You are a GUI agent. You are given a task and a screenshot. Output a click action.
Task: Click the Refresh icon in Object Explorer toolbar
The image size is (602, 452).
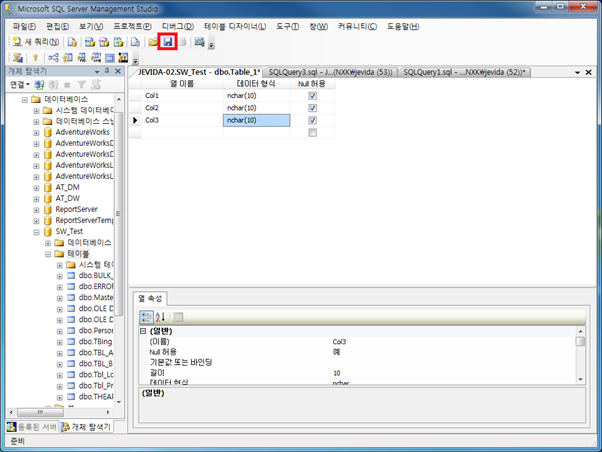pos(96,84)
